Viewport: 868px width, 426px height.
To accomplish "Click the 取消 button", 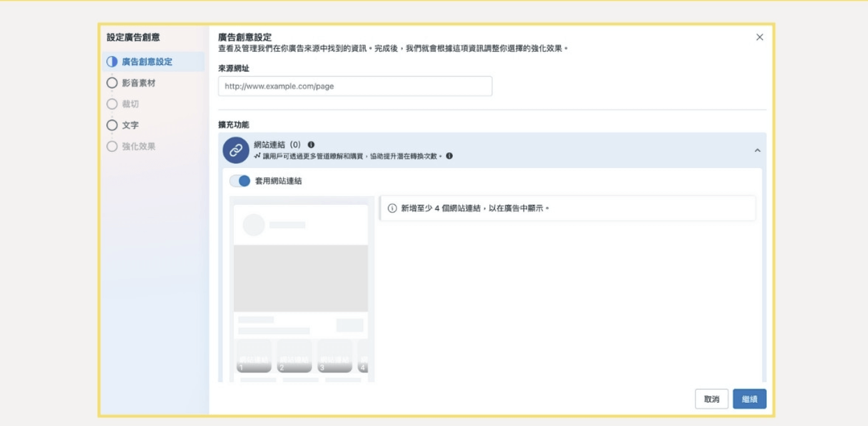I will click(x=712, y=398).
